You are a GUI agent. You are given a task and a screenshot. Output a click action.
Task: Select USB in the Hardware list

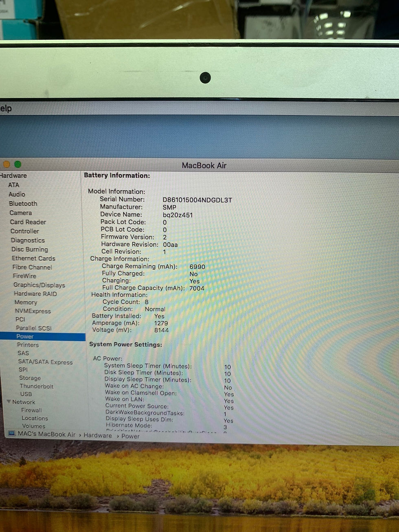26,394
